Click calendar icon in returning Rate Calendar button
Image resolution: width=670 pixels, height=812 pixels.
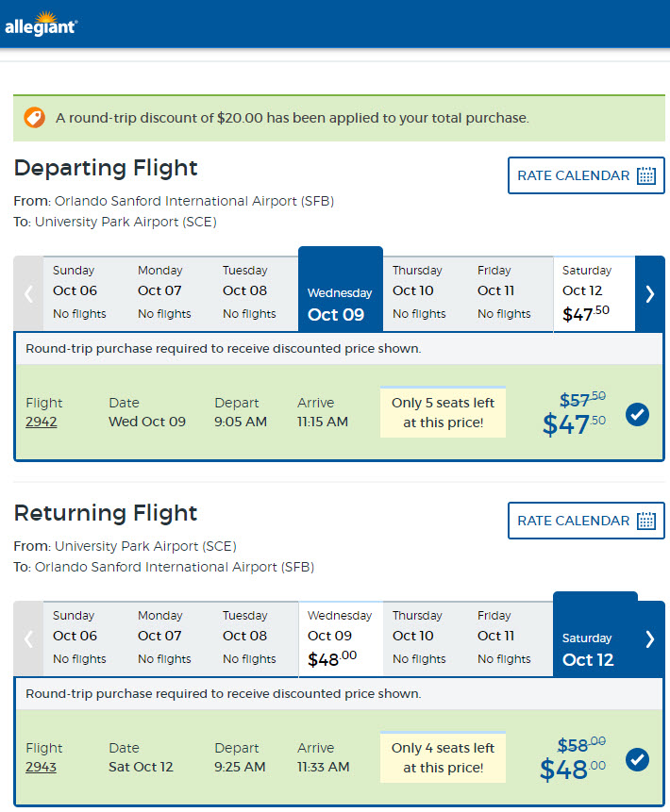coord(646,521)
